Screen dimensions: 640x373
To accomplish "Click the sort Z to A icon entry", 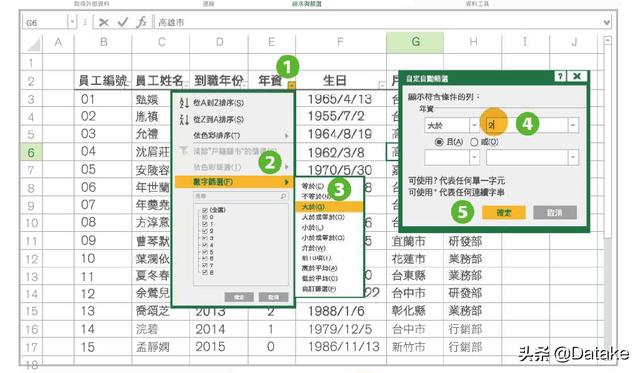I will click(x=184, y=119).
